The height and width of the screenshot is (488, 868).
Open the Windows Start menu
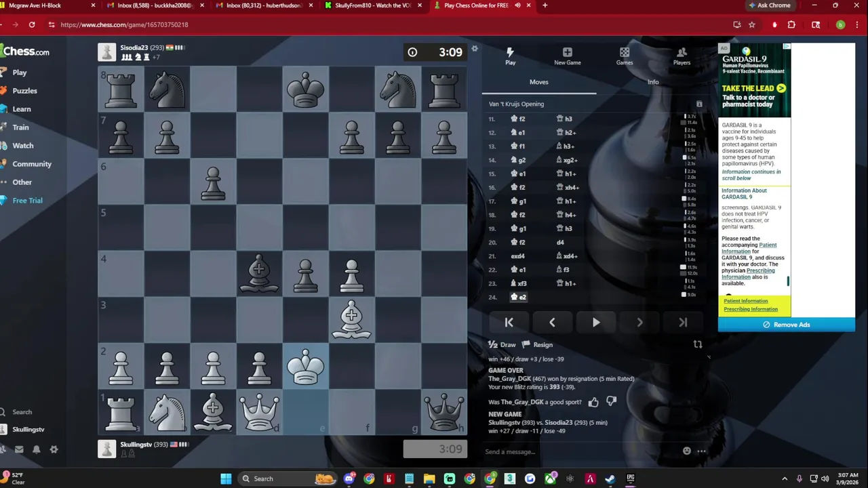tap(226, 479)
